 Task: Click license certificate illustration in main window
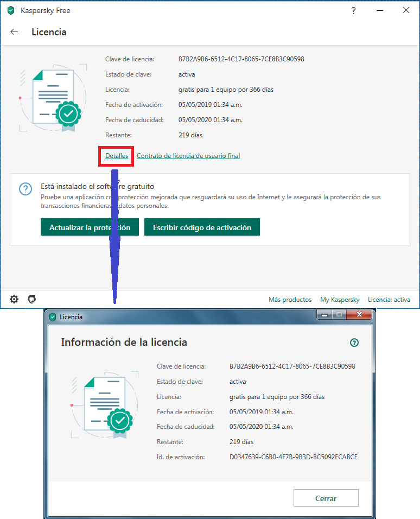53,98
